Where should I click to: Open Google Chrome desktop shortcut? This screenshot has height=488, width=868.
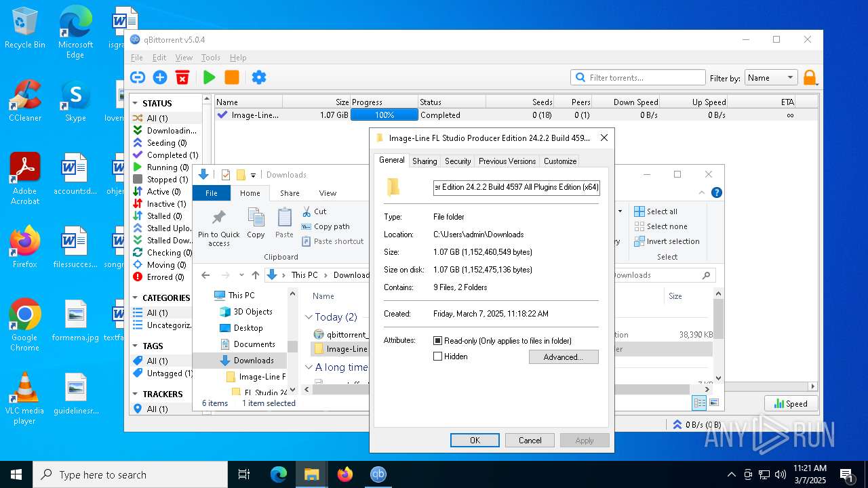tap(25, 325)
